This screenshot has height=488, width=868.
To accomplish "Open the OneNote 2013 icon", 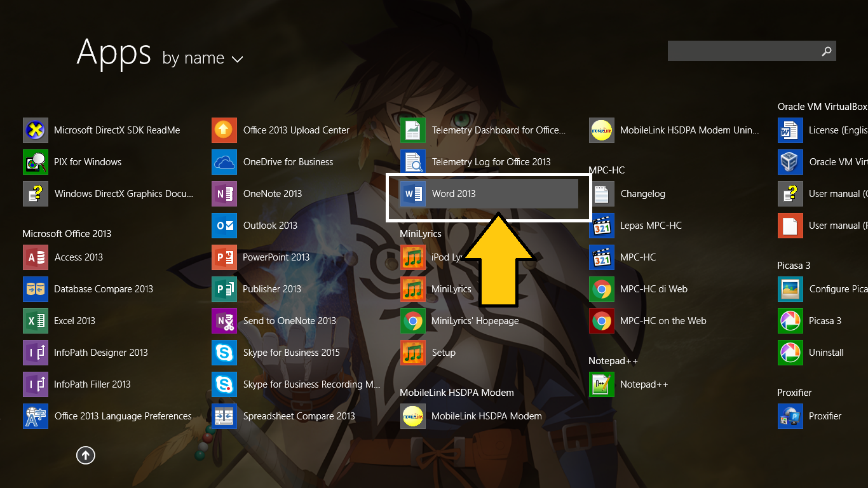I will 224,194.
